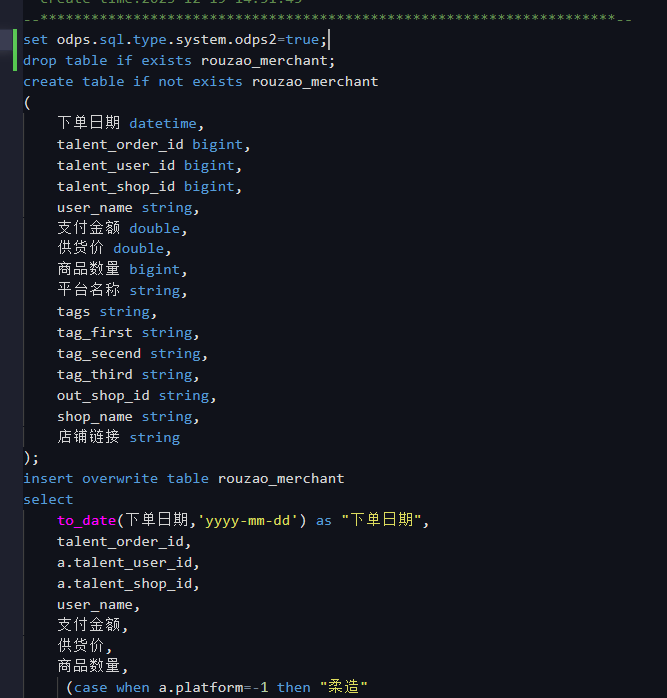
Task: Click the tag_third string column line
Action: click(x=128, y=374)
